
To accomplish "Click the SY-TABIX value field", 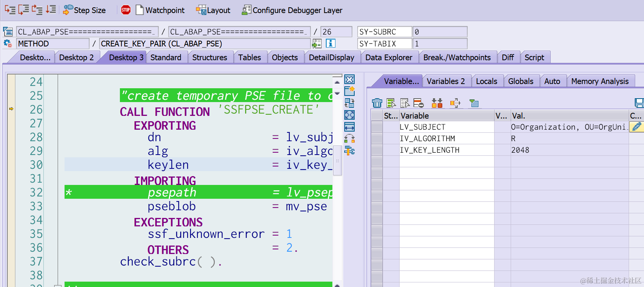I will coord(440,44).
